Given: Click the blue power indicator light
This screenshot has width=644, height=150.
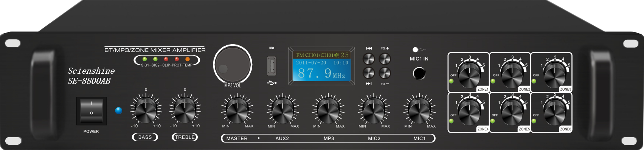Looking at the screenshot, I should click(x=119, y=110).
